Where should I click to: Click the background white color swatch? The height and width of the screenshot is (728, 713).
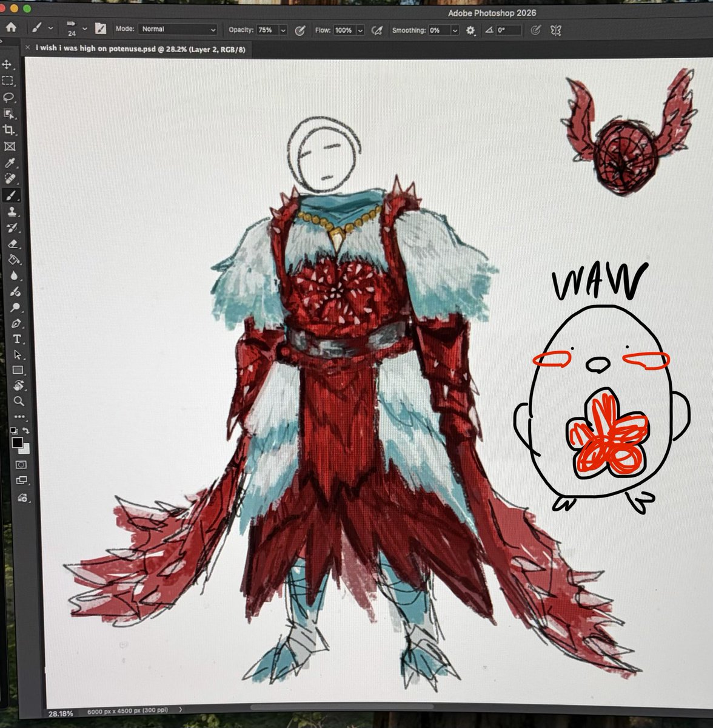tap(24, 449)
